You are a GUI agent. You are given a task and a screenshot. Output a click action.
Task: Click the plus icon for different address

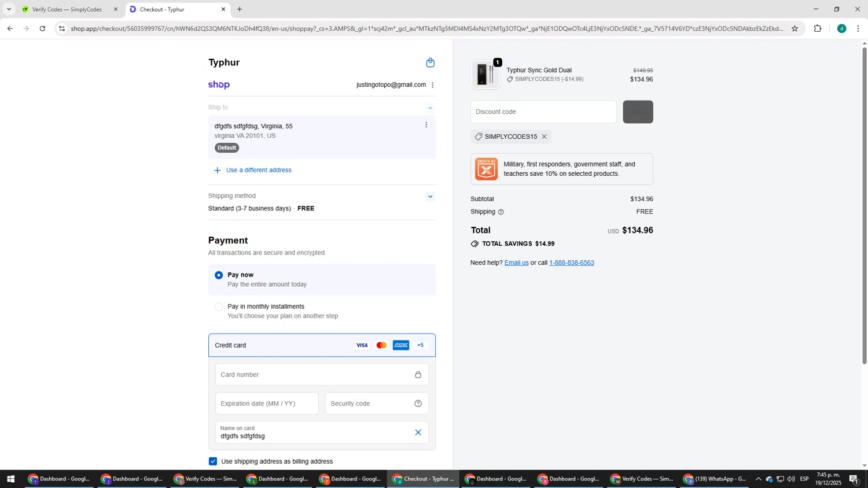pyautogui.click(x=218, y=171)
